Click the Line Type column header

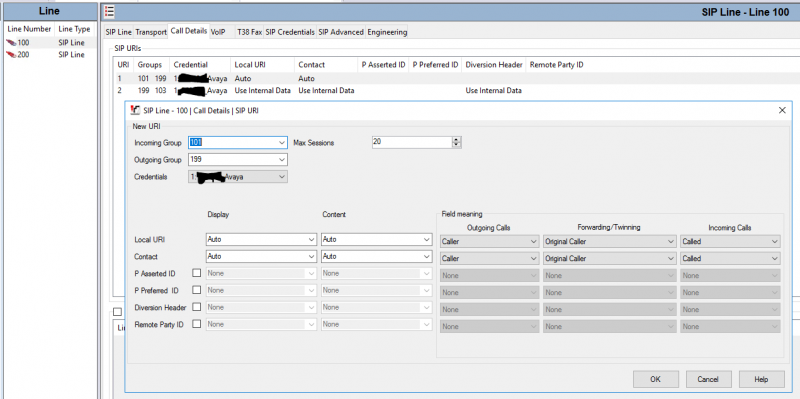[x=74, y=29]
